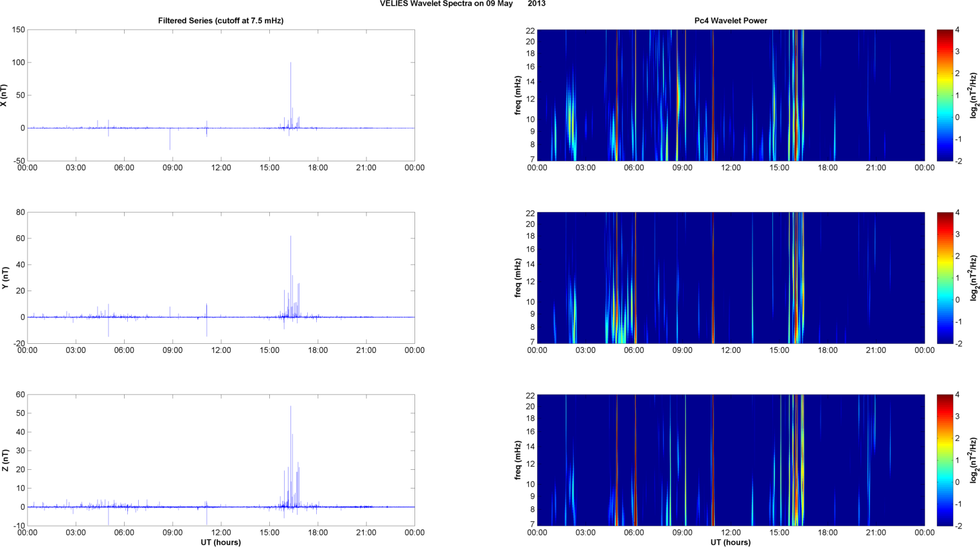Select the 'Y (nT)' y-axis label
Image resolution: width=980 pixels, height=547 pixels.
[4, 278]
